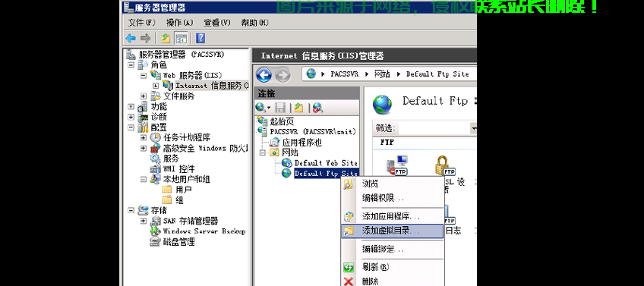Click the IIS Manager round forward button
Viewport: 644px width, 286px height.
tap(283, 74)
